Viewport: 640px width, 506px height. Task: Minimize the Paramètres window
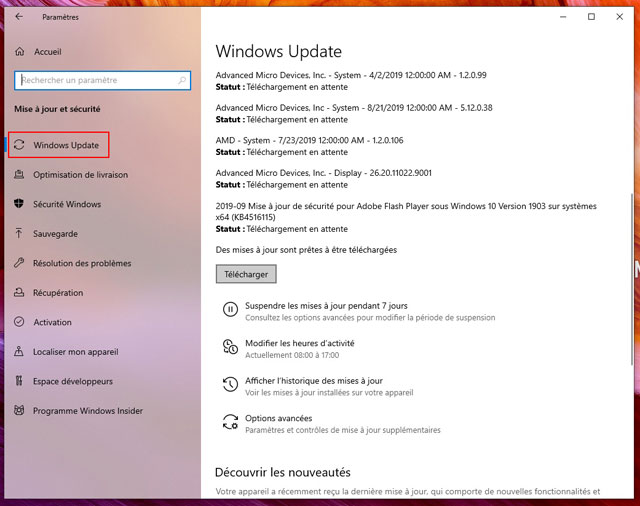[x=563, y=17]
